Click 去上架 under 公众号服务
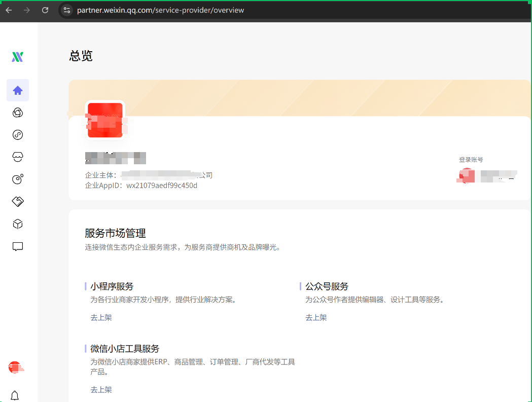 [x=316, y=317]
